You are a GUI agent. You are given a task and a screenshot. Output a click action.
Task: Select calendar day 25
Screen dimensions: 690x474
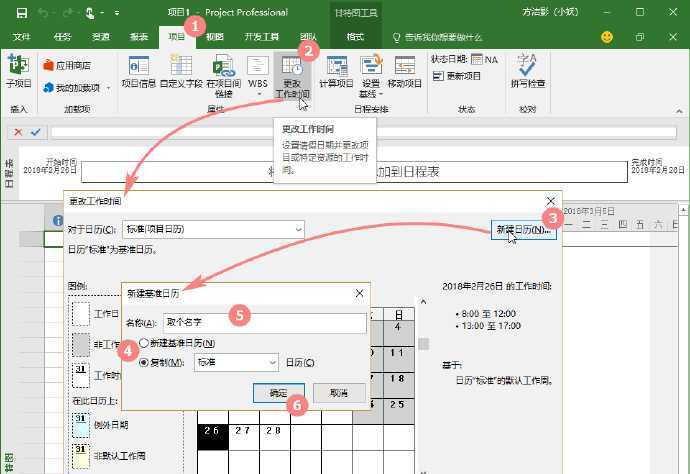pos(399,411)
